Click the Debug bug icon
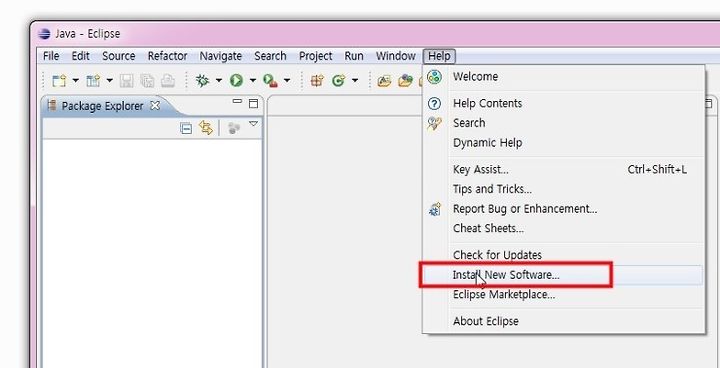Screen dimensions: 720x368 pos(202,81)
